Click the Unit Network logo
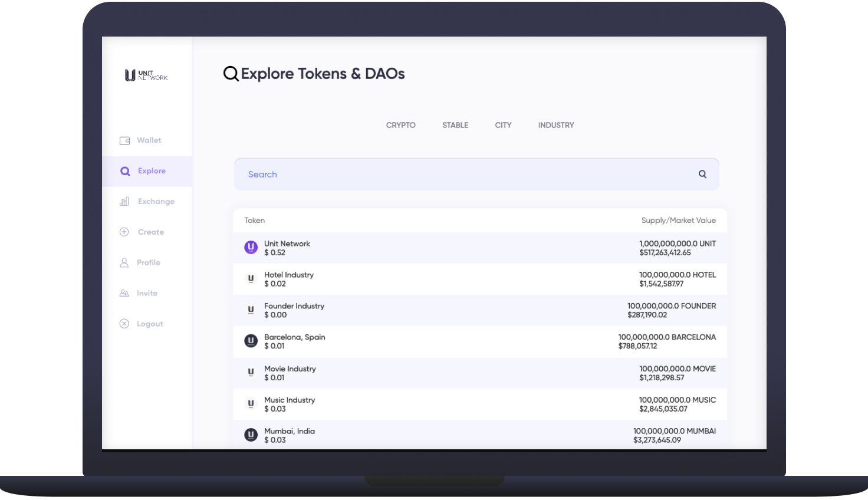 coord(146,75)
